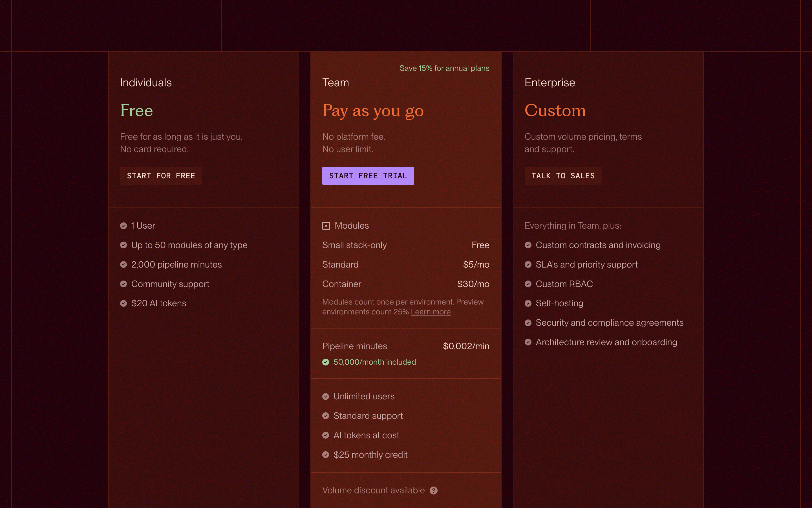Click the 'Volume discount available' text
The width and height of the screenshot is (812, 508).
pyautogui.click(x=374, y=491)
